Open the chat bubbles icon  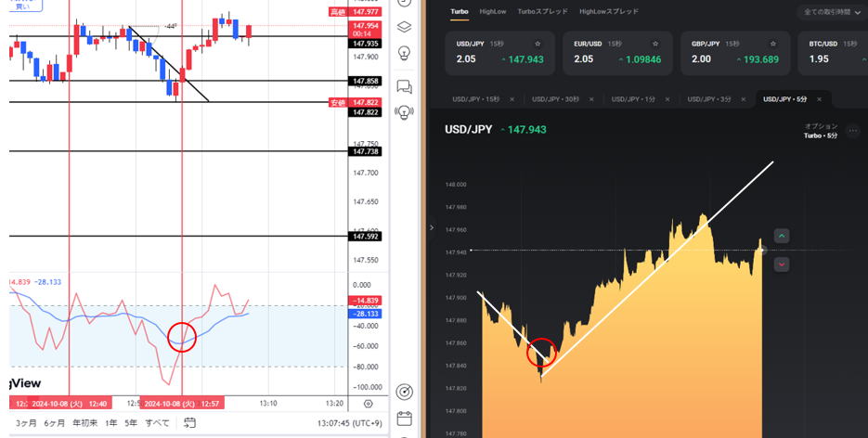[x=404, y=87]
